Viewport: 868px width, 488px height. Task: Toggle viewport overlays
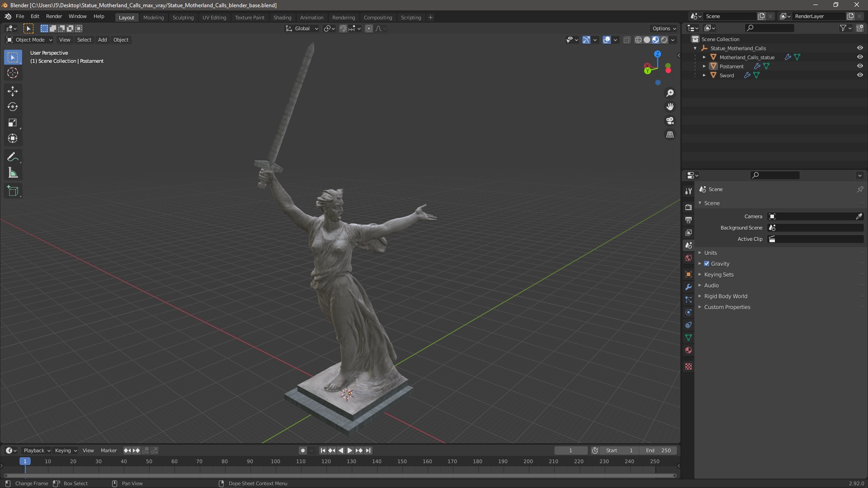coord(607,40)
